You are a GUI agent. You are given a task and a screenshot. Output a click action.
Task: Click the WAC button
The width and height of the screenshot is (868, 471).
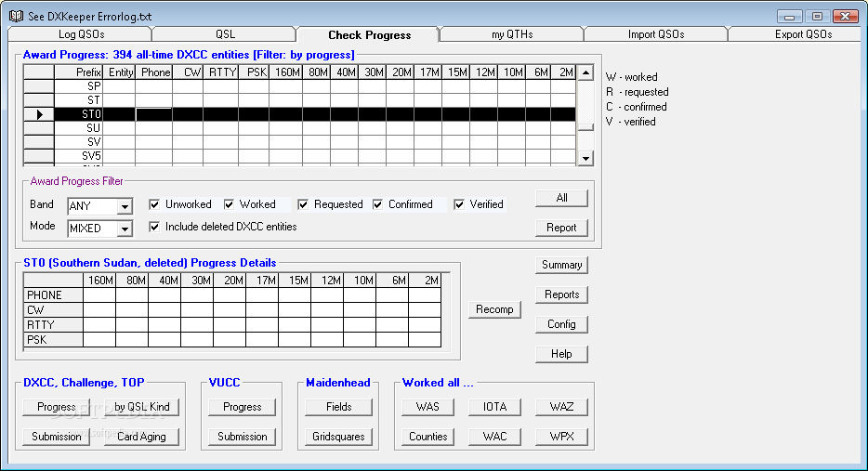tap(494, 437)
